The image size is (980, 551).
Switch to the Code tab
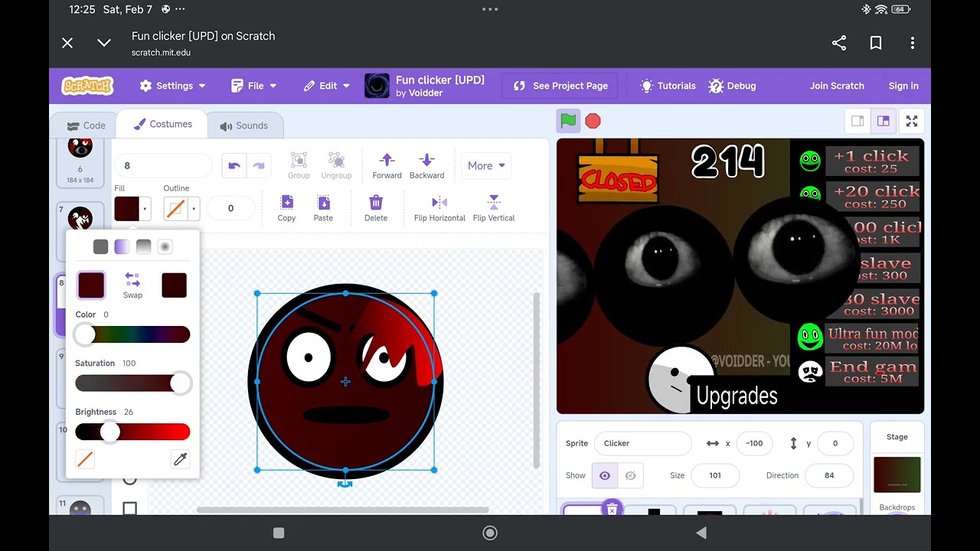coord(86,126)
